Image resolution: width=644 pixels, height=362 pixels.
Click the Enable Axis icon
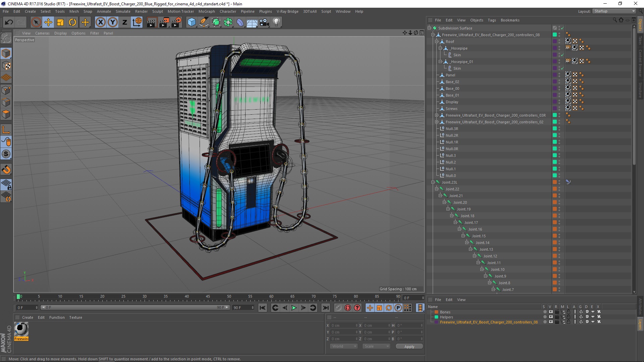point(6,130)
